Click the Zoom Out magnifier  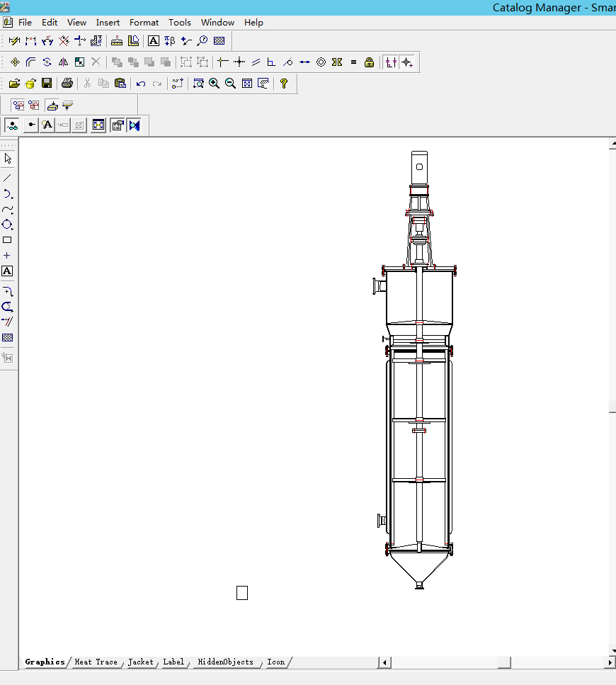(x=230, y=84)
